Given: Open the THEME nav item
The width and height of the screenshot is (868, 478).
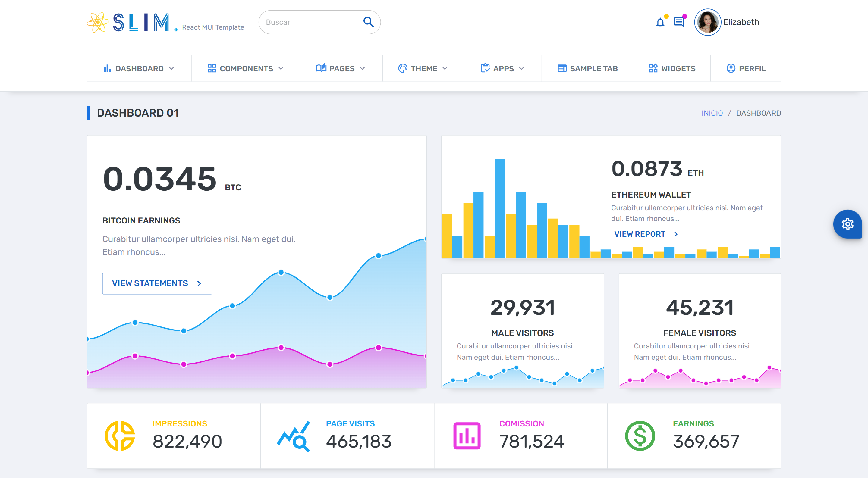Looking at the screenshot, I should pos(424,68).
